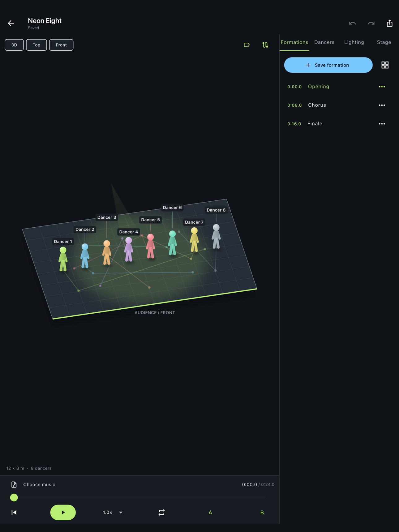Image resolution: width=399 pixels, height=532 pixels.
Task: Set loop point B
Action: point(262,512)
